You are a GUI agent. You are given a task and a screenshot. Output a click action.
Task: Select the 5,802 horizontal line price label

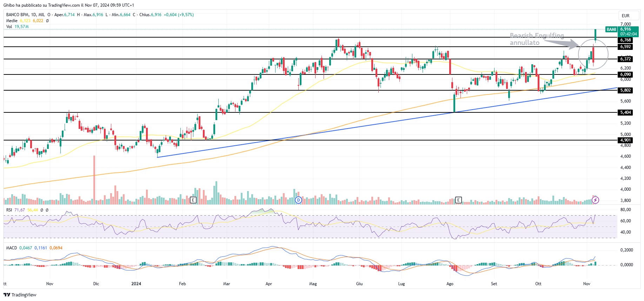tap(625, 90)
